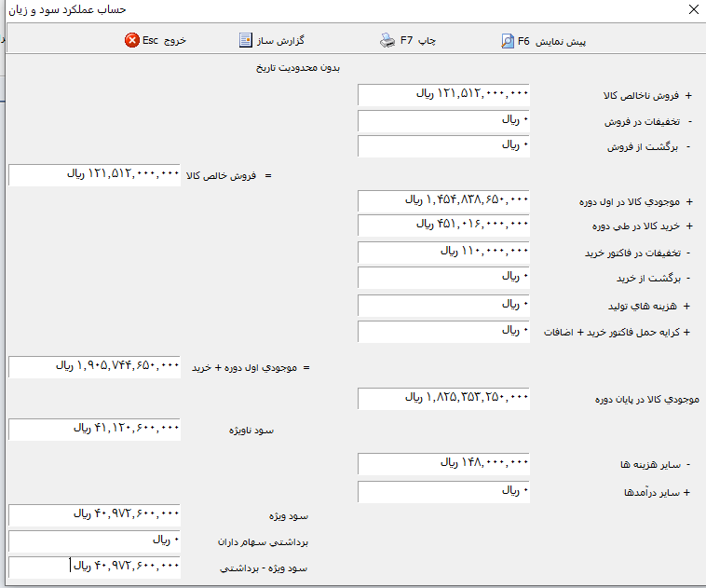706x588 pixels.
Task: Click the هزینه هاي تولید amount field
Action: point(443,306)
